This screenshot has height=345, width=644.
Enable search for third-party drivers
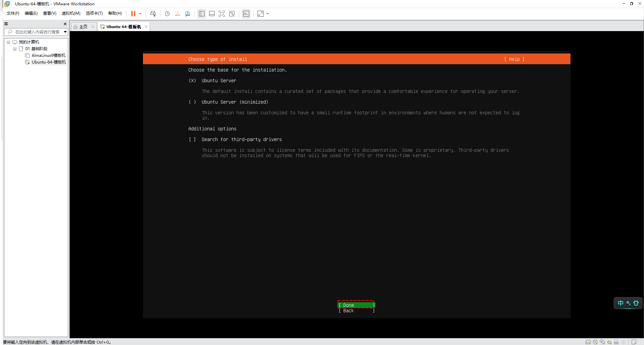192,139
